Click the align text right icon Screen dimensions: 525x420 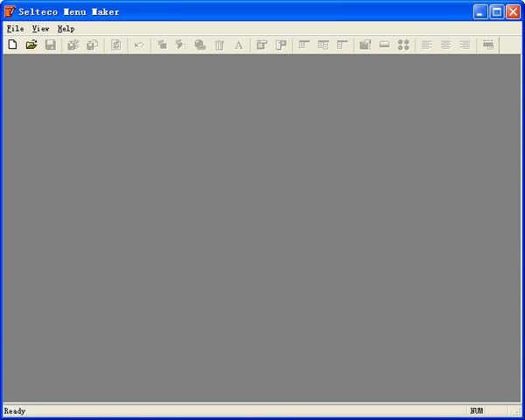(x=465, y=45)
